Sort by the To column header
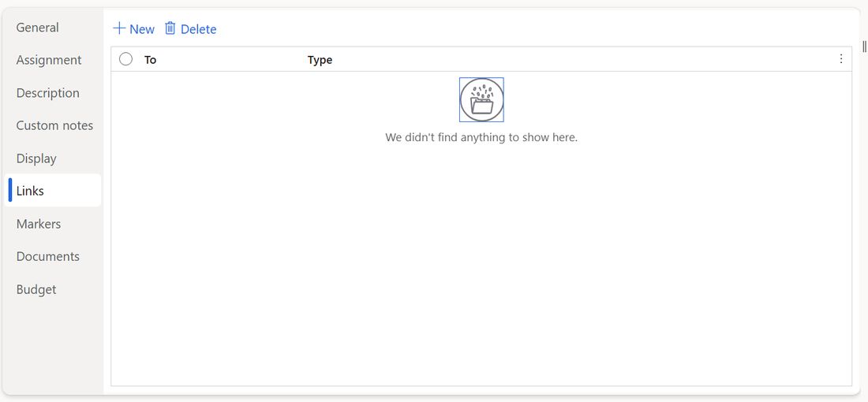The width and height of the screenshot is (868, 402). 151,60
